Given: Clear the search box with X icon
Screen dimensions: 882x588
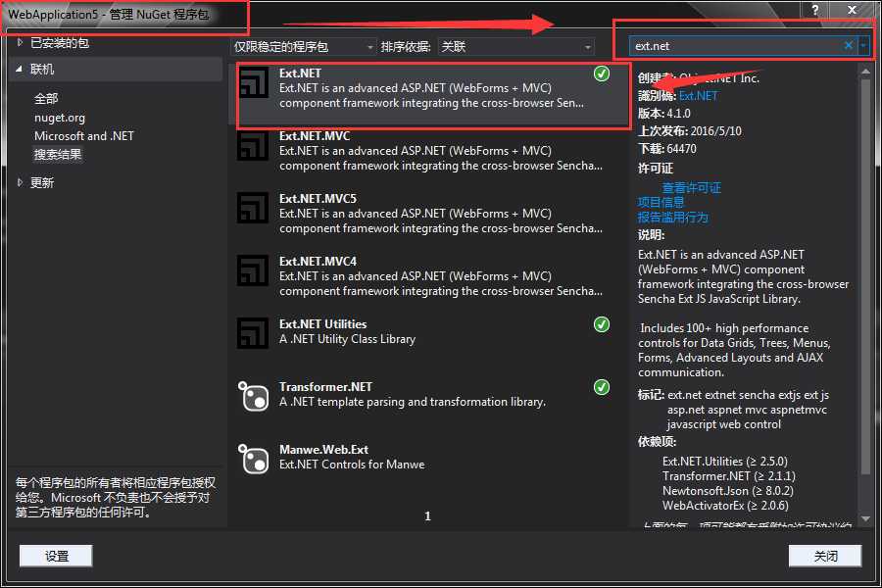Looking at the screenshot, I should (849, 46).
